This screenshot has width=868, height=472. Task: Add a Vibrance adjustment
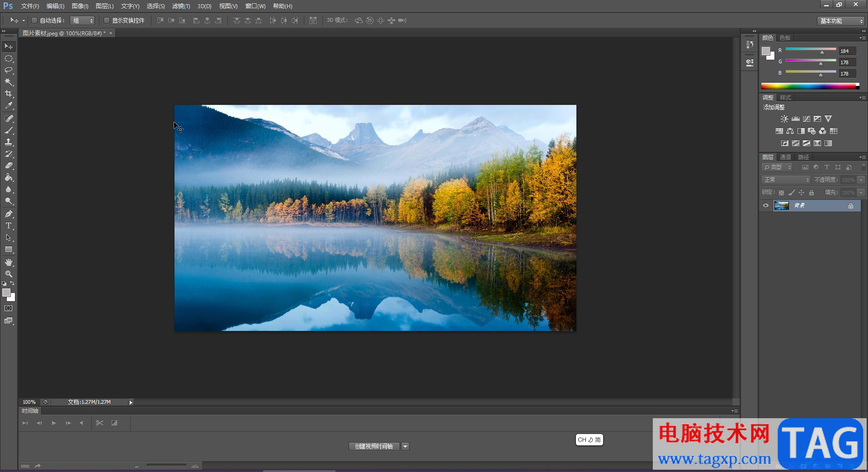[828, 119]
